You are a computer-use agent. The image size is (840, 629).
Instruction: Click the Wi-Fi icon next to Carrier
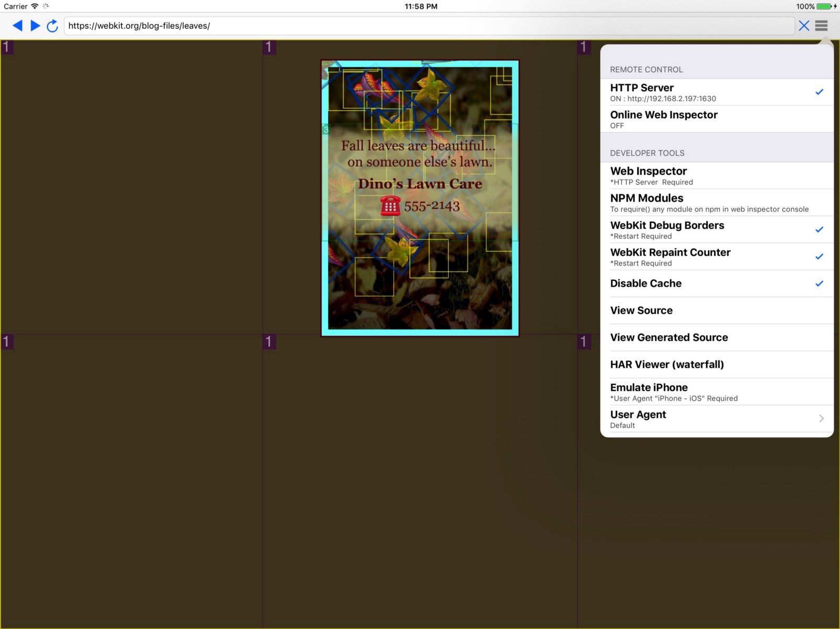coord(35,6)
